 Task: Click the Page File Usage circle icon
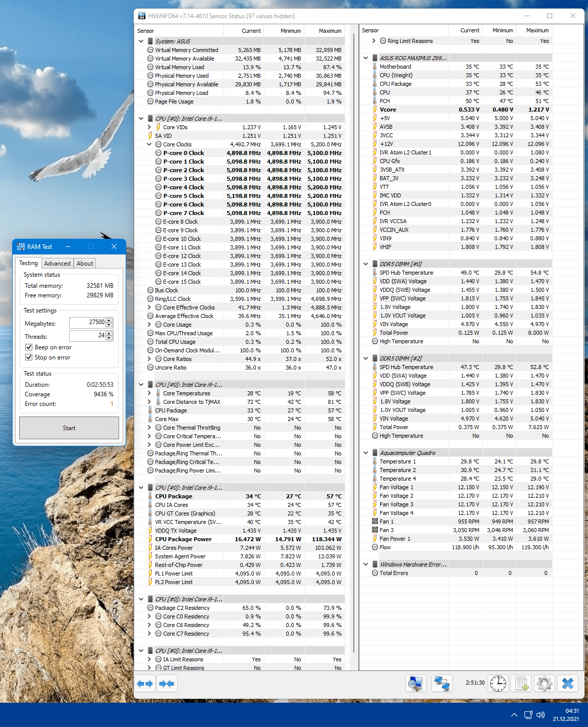pyautogui.click(x=150, y=101)
